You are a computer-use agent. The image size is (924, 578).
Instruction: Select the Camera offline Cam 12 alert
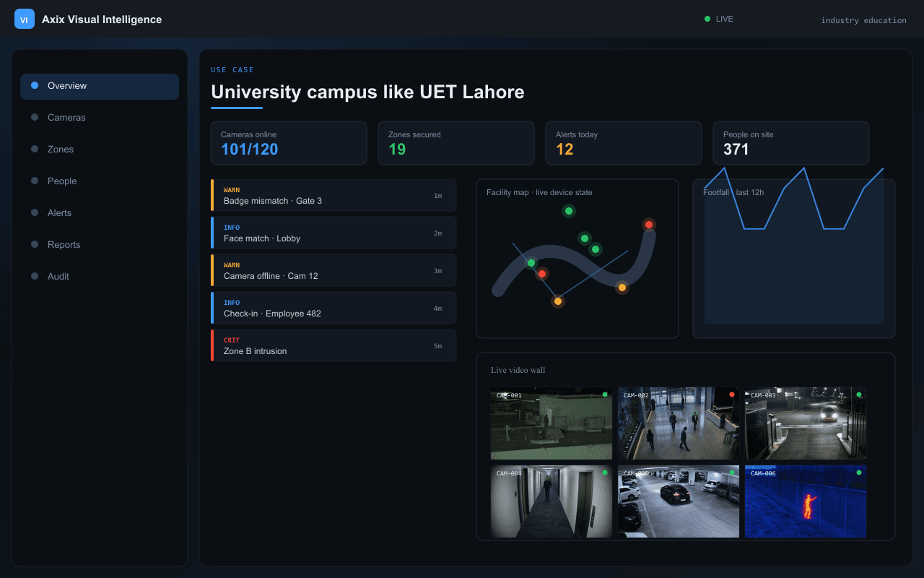[x=334, y=270]
